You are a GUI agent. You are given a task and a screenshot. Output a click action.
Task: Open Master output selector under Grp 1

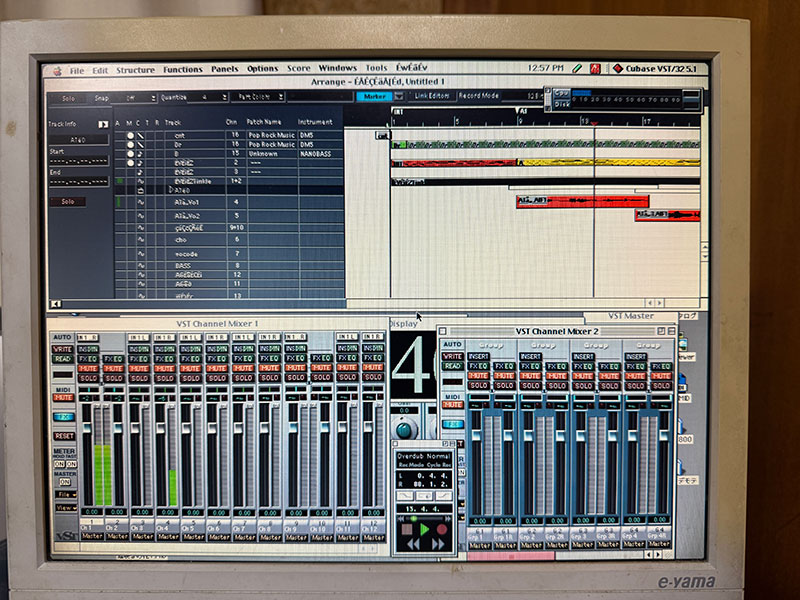pyautogui.click(x=479, y=545)
